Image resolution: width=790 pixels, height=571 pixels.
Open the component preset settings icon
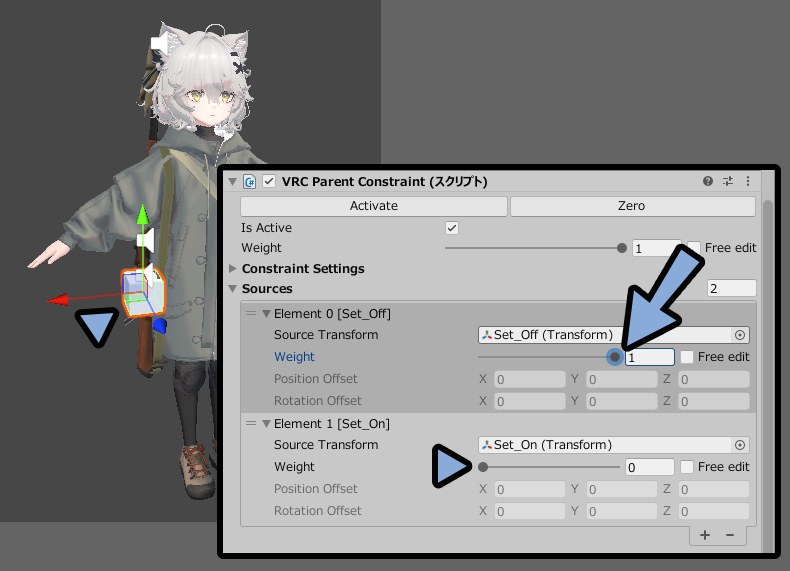[x=728, y=181]
